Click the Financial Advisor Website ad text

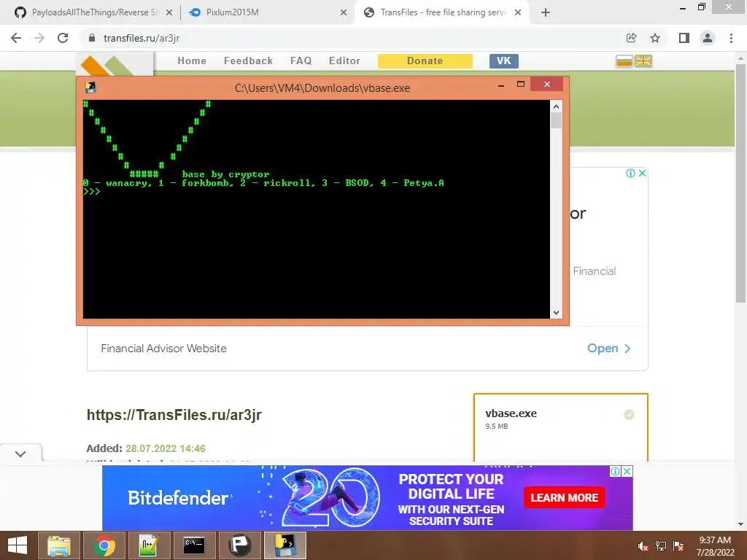[x=164, y=349]
